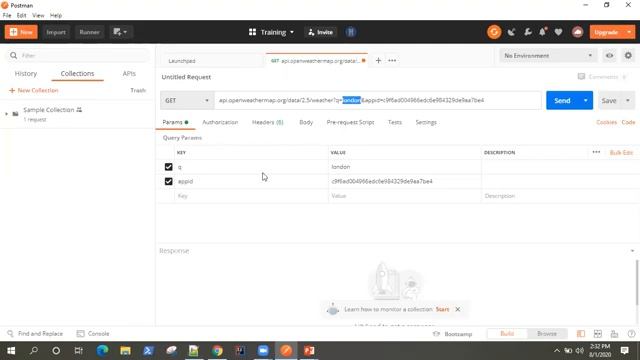Open the No Environment dropdown
Screen dimensions: 640x360
[548, 56]
